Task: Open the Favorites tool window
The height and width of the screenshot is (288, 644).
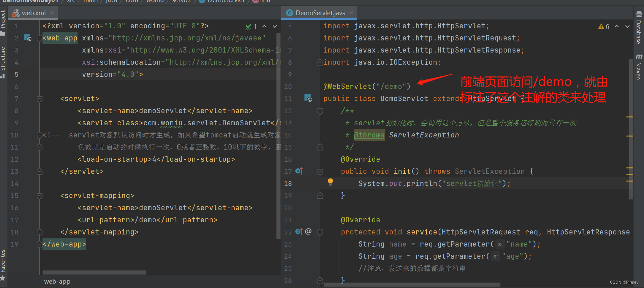Action: click(x=3, y=265)
